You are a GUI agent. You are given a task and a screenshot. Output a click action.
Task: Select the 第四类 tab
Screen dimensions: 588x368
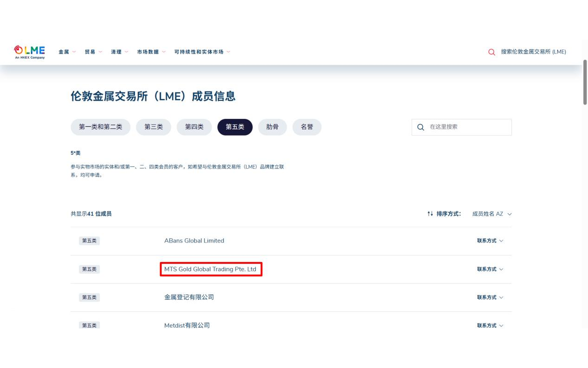[194, 127]
